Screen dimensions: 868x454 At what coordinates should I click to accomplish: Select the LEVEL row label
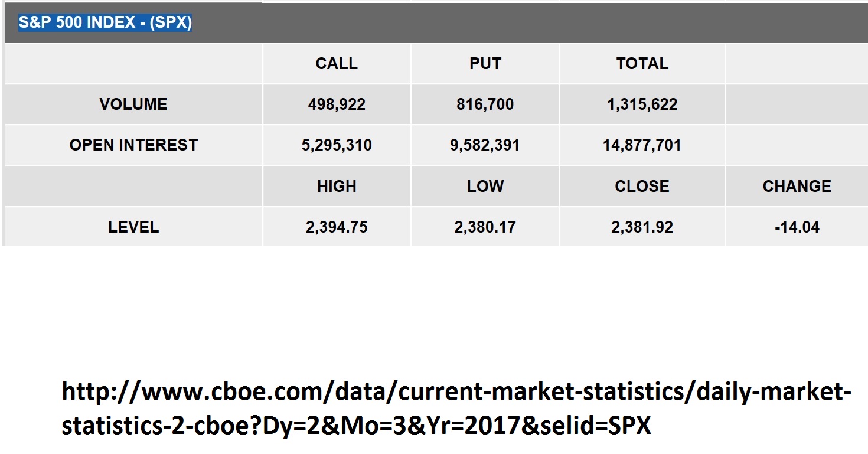[133, 227]
